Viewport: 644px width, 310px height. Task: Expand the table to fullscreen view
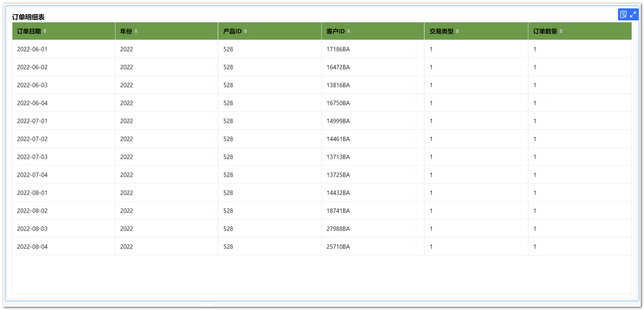(633, 14)
